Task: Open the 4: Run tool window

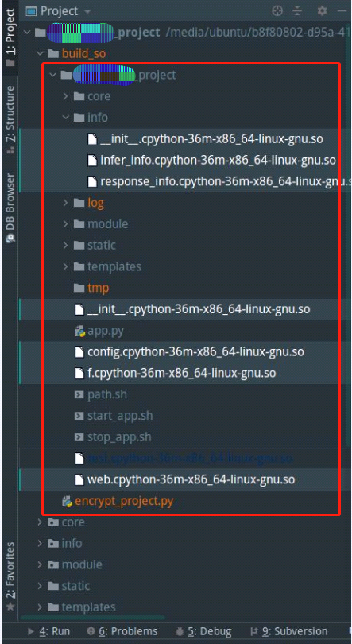Action: coord(48,631)
